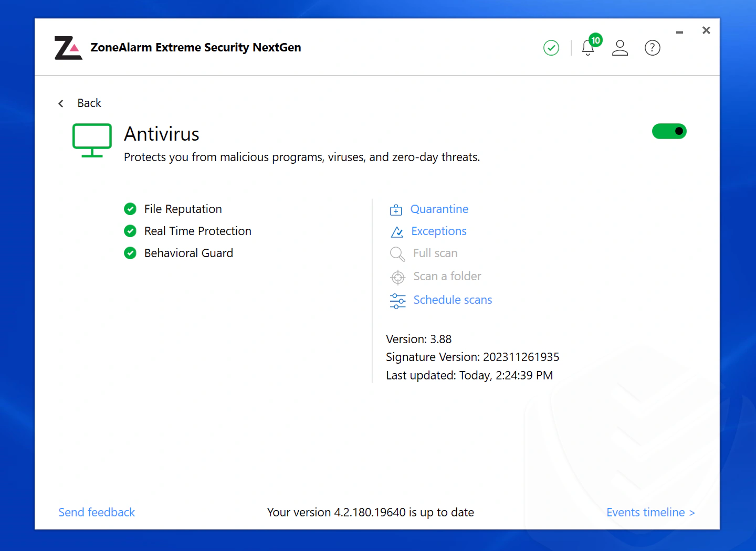Click the Exceptions icon
Screen dimensions: 756x551
[x=397, y=232]
